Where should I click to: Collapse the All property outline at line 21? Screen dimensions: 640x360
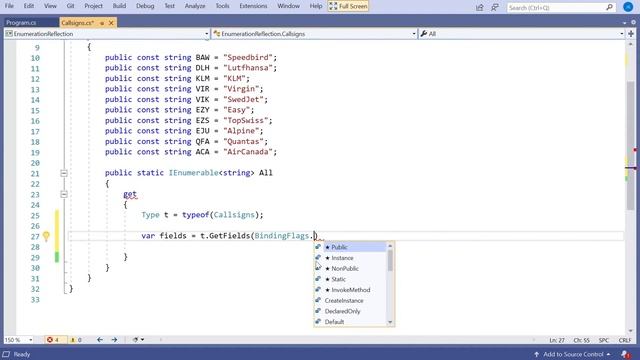[64, 173]
